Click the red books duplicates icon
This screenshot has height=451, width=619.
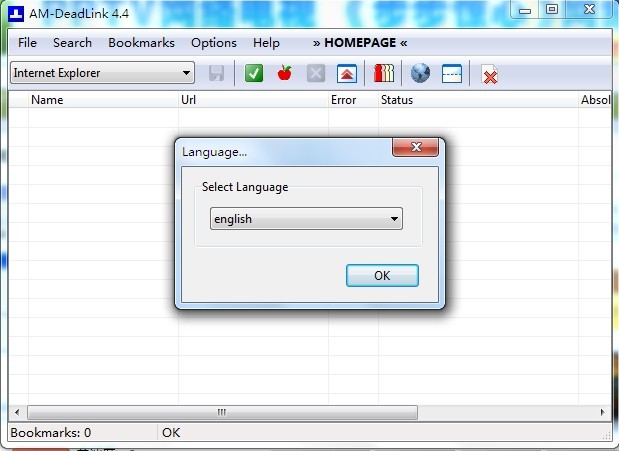[x=384, y=73]
